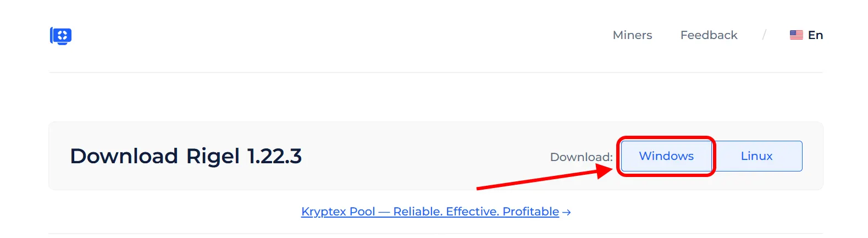Click the "Download Rigel 1.22.3" heading
Viewport: 868px width, 238px height.
coord(186,156)
